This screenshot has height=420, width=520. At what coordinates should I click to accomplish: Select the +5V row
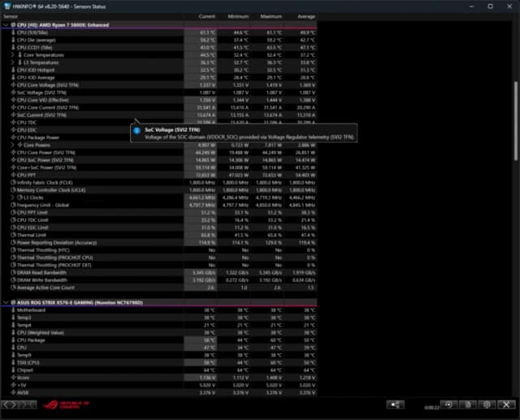click(x=159, y=385)
